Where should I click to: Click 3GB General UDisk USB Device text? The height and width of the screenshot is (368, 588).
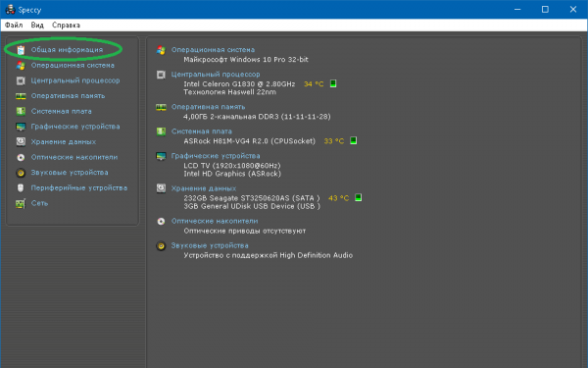click(x=252, y=206)
